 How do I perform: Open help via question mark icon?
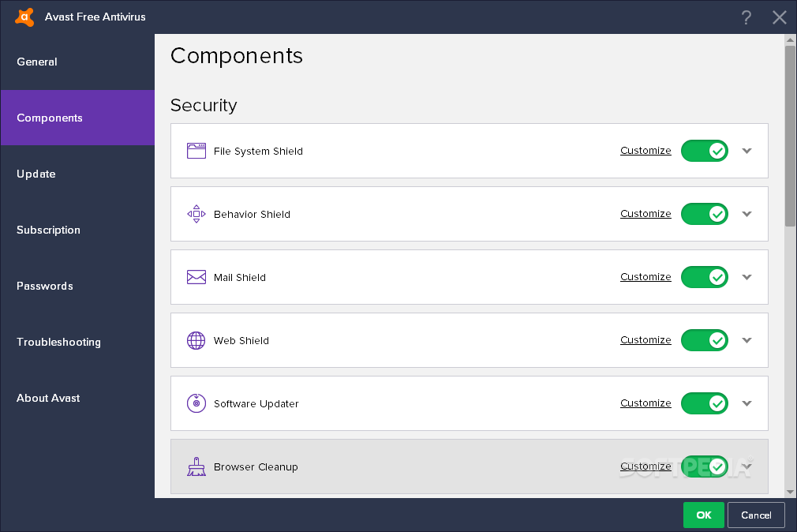click(746, 17)
